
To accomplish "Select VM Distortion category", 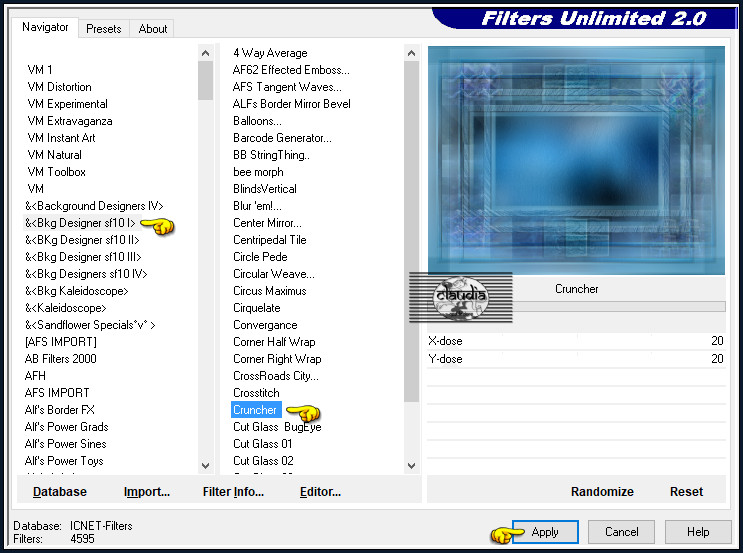I will pyautogui.click(x=59, y=87).
